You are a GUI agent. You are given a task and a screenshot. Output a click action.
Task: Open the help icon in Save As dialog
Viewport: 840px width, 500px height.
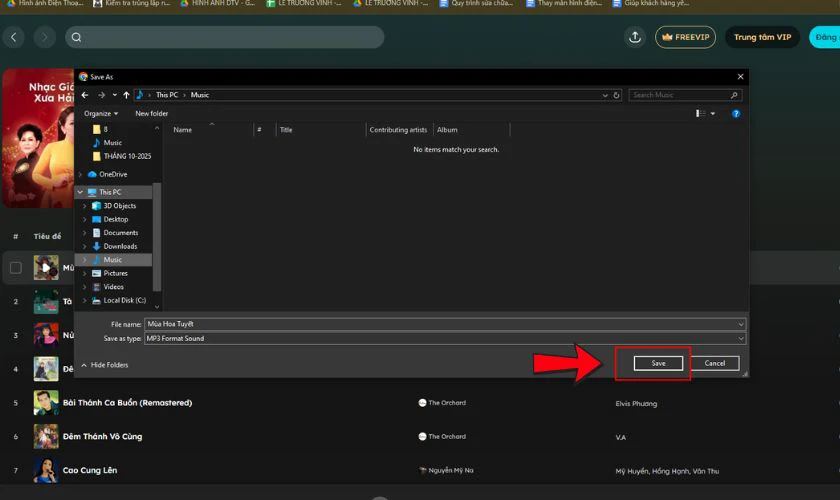[735, 114]
